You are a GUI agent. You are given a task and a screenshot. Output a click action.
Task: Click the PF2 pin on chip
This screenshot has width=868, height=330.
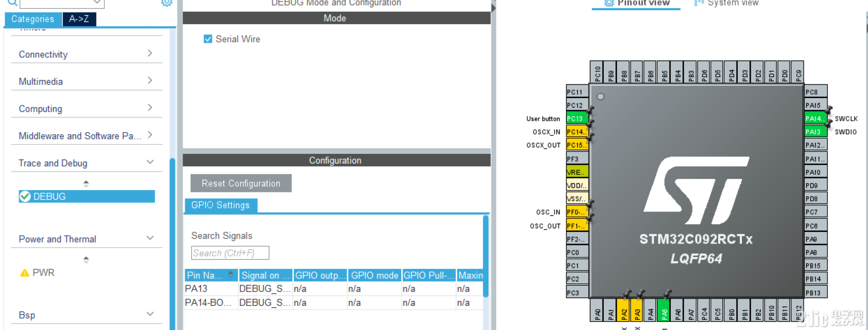pos(577,239)
